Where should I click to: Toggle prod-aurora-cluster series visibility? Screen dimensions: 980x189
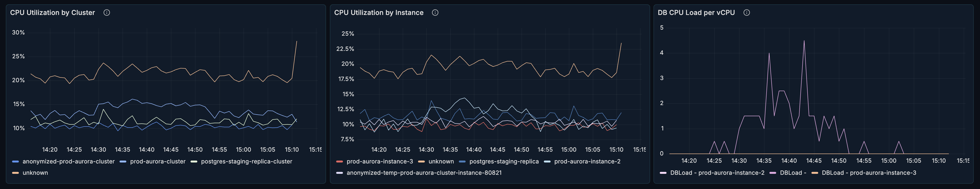point(157,162)
